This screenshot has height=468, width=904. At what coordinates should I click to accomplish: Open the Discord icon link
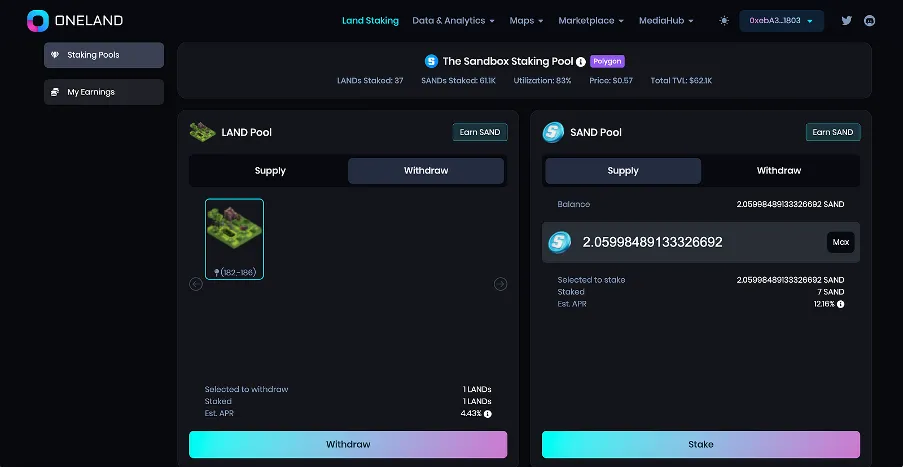(870, 21)
